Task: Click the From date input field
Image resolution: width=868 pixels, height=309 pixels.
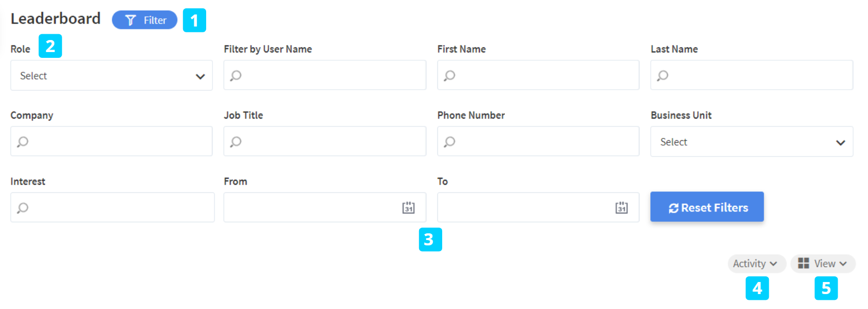Action: [311, 207]
